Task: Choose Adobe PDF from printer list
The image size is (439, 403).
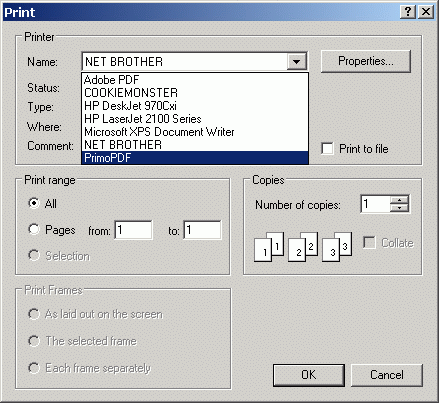Action: pos(195,80)
